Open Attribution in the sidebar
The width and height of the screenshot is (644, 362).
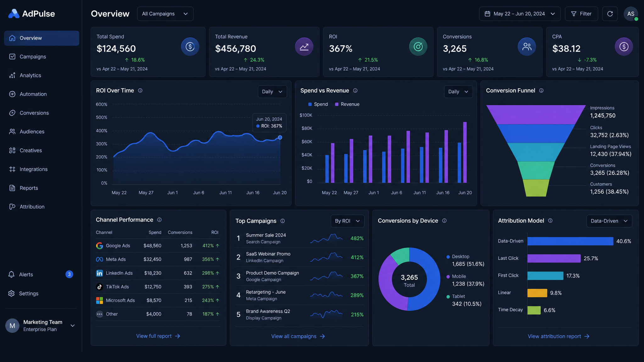click(42, 207)
